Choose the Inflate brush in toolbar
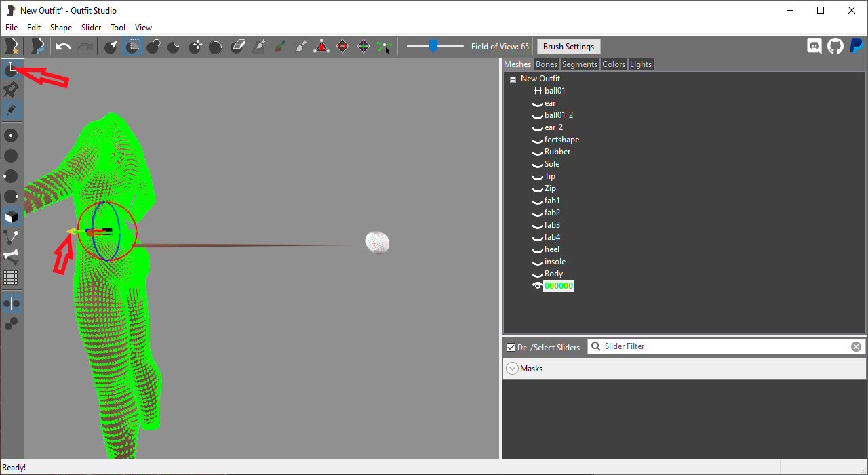This screenshot has width=868, height=475. tap(153, 47)
